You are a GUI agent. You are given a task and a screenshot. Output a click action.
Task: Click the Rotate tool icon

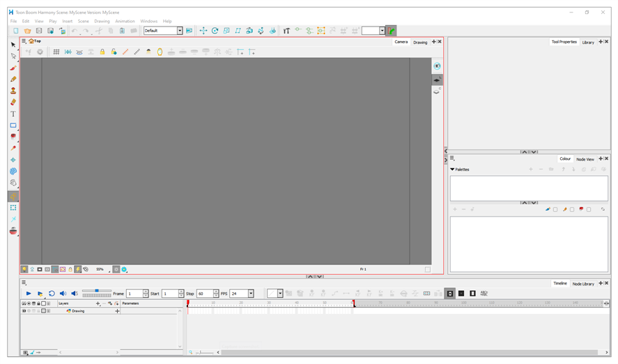tap(215, 31)
